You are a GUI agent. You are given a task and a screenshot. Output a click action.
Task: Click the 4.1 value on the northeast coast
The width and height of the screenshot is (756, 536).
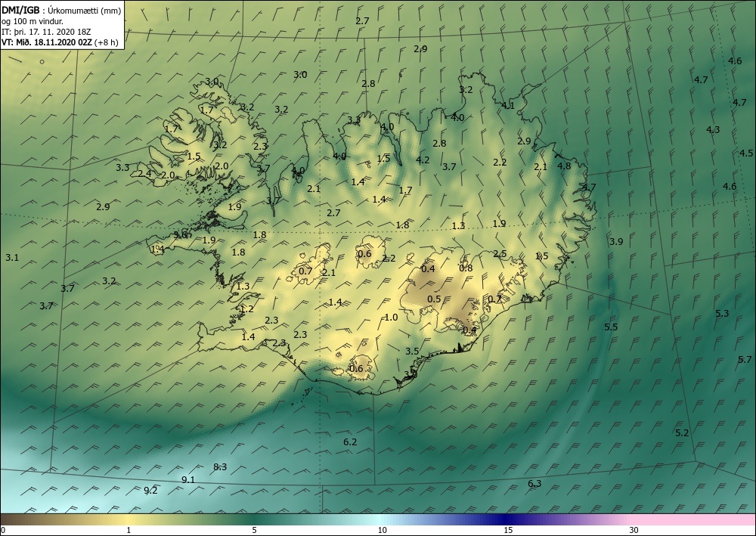pos(508,106)
